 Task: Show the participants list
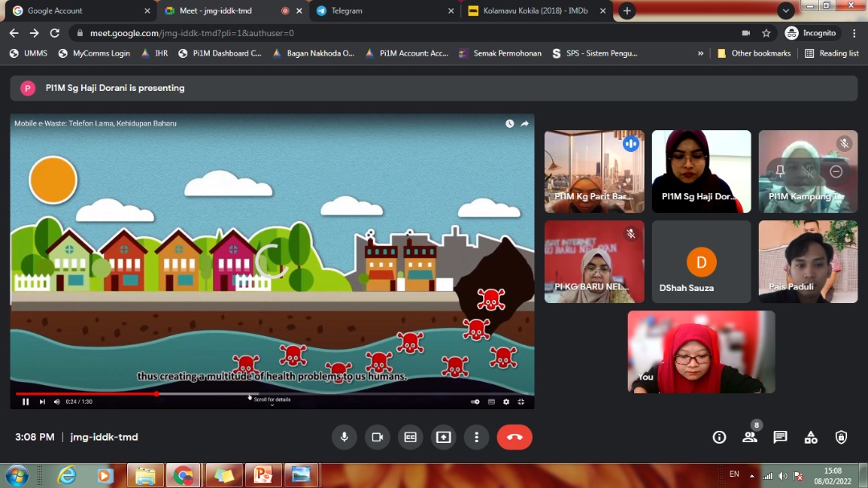click(750, 437)
